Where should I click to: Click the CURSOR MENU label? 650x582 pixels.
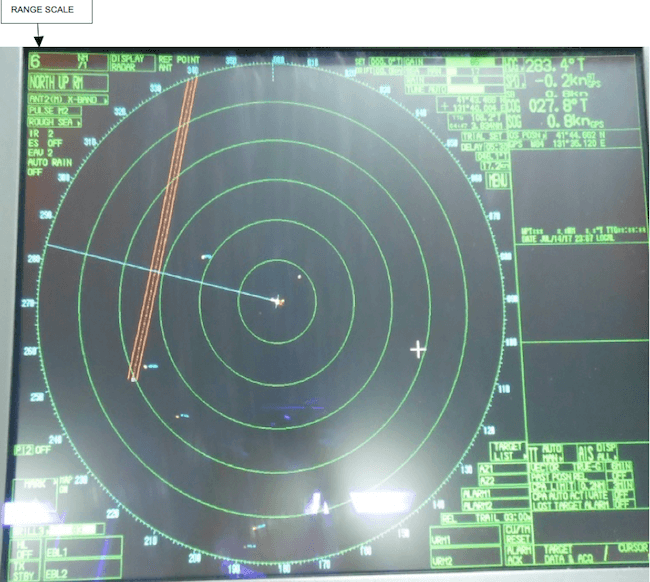pos(633,548)
